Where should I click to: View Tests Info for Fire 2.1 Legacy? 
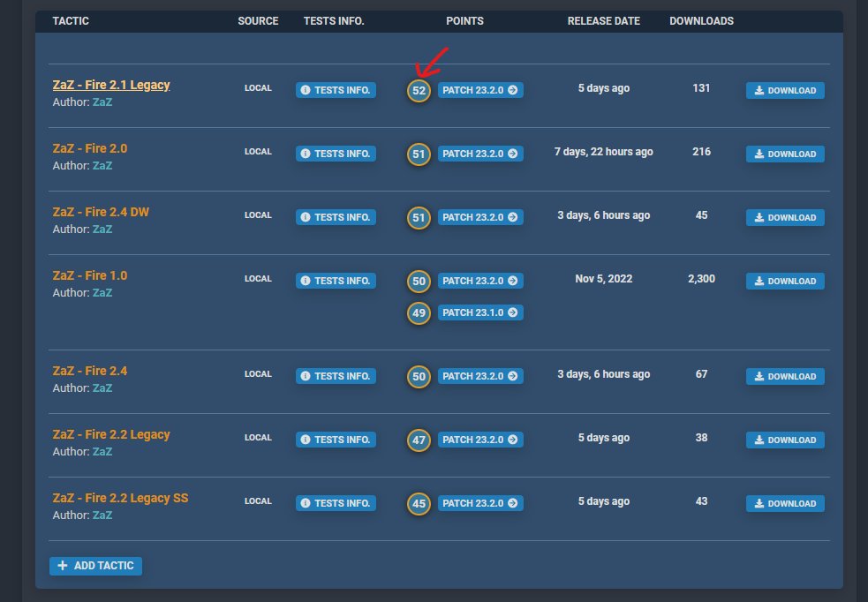(336, 90)
